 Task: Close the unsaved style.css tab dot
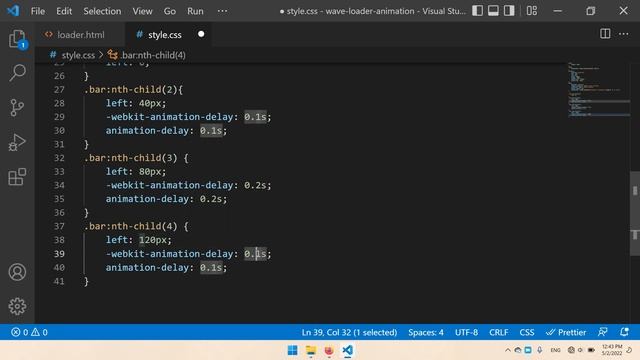pyautogui.click(x=201, y=34)
